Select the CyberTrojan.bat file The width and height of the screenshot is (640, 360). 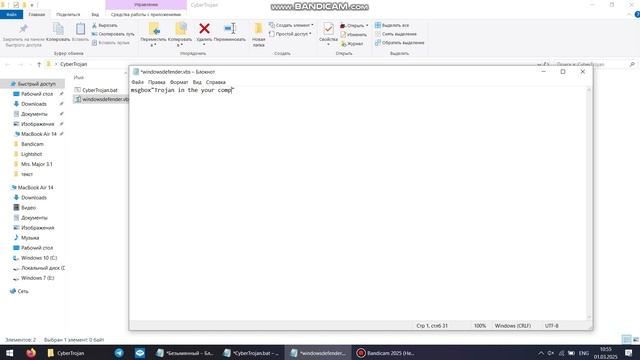(100, 90)
